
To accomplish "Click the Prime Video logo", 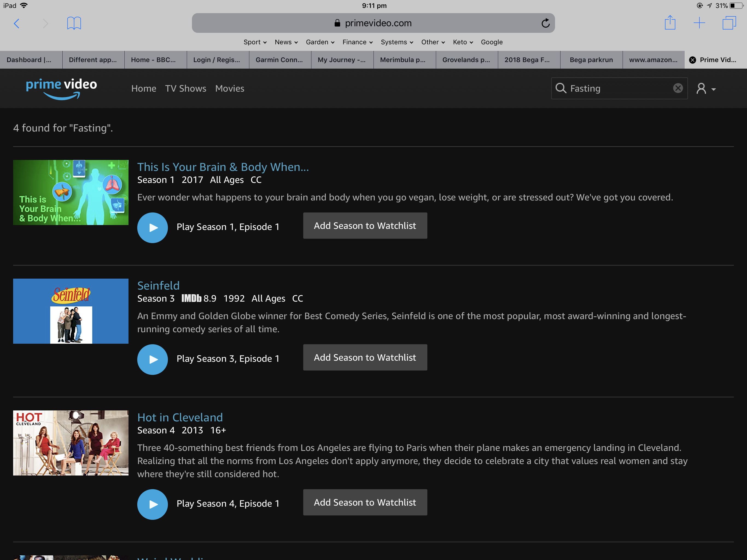I will [62, 89].
